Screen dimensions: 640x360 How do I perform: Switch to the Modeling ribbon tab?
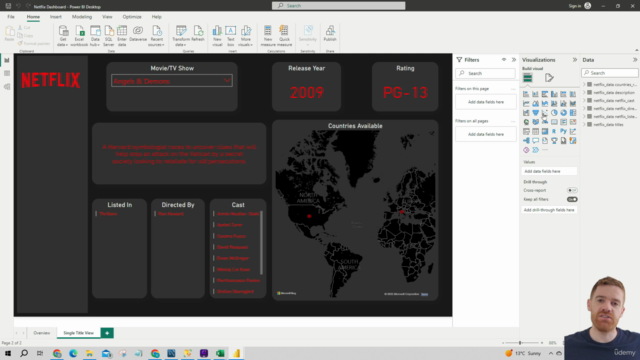tap(82, 17)
